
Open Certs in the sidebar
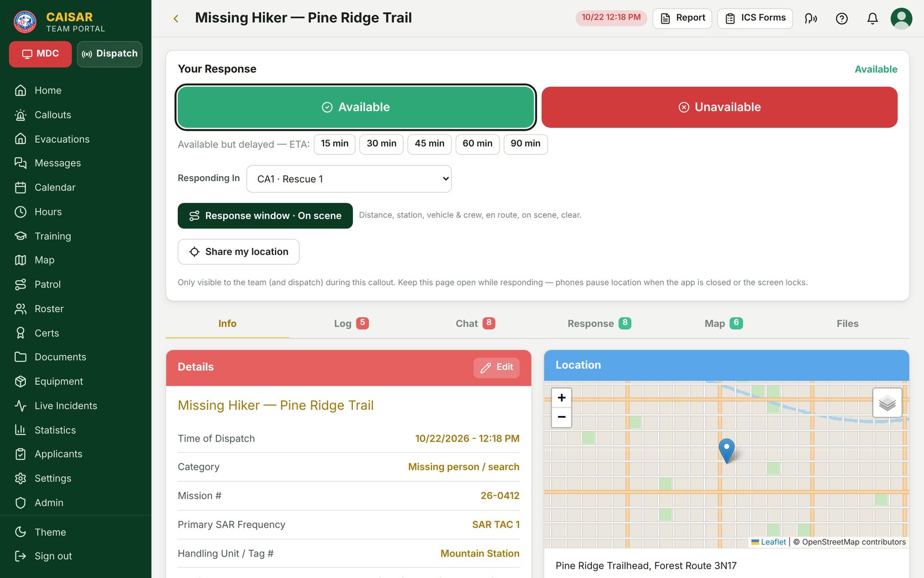tap(76, 333)
